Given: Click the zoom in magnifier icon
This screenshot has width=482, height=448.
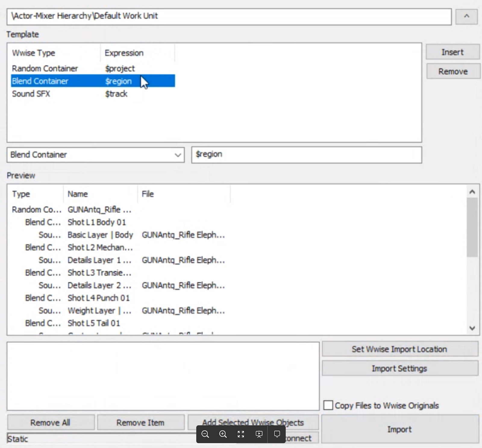Looking at the screenshot, I should point(223,434).
